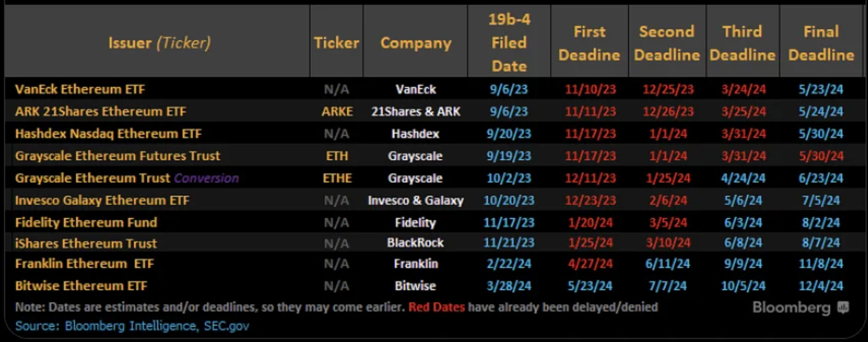Click the ETHE ticker symbol
Viewport: 868px width, 342px height.
pos(337,178)
